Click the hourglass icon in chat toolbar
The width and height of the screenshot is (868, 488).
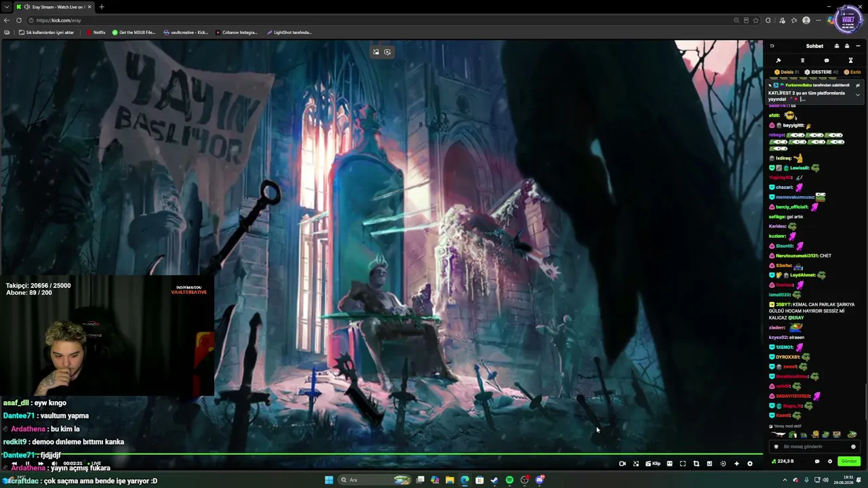(x=850, y=60)
